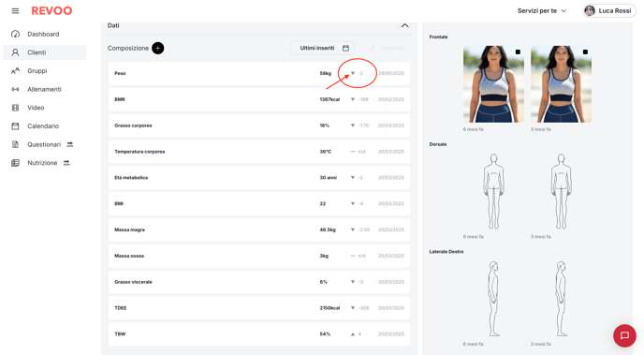Click the REVOO logo

(51, 10)
